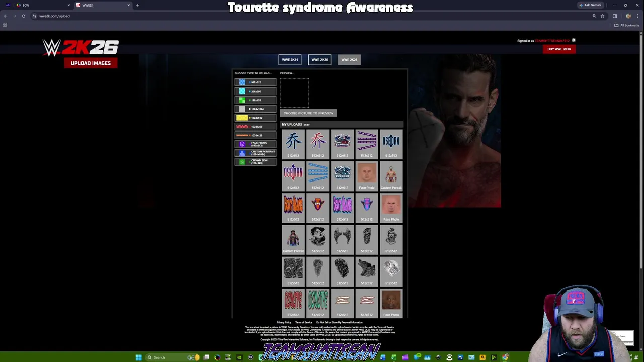Open the Custom Portrait of masked wrestler

click(293, 239)
